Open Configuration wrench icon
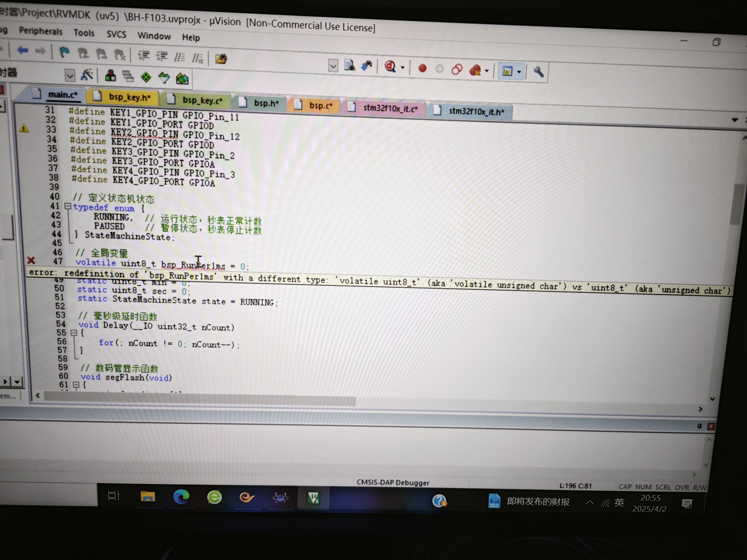 (538, 72)
